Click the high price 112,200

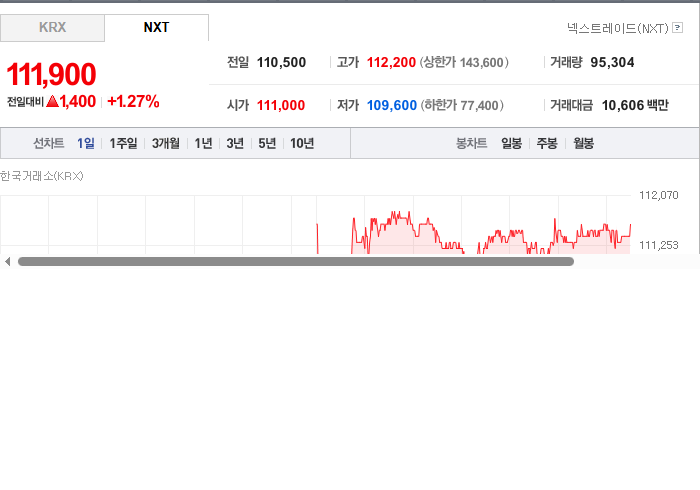[391, 62]
